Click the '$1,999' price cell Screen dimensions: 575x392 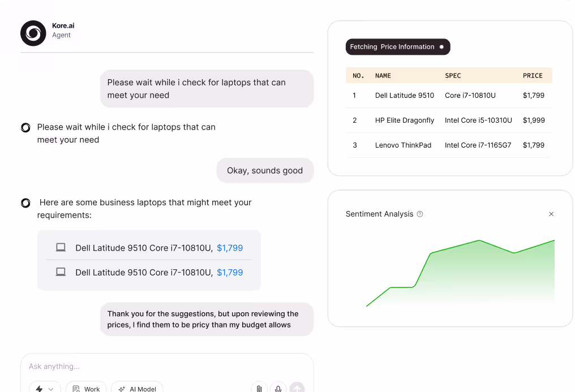coord(534,120)
